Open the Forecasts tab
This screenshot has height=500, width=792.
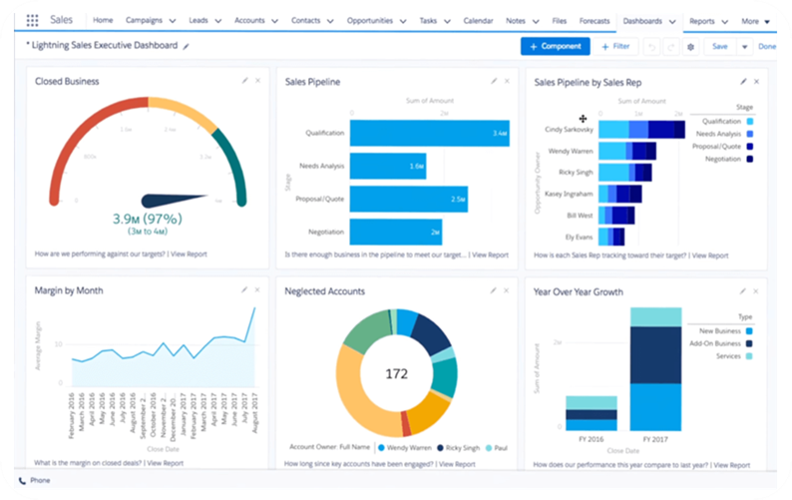coord(595,21)
